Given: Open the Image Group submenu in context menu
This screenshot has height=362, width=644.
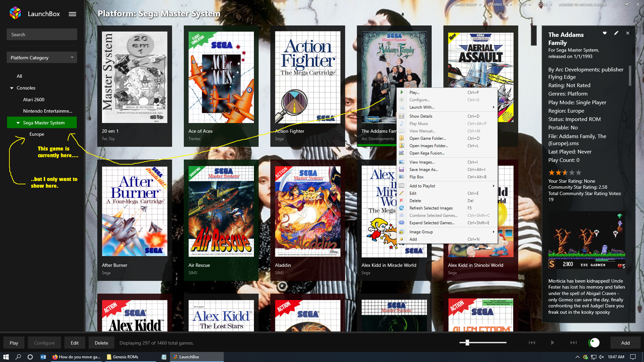Looking at the screenshot, I should coord(447,232).
